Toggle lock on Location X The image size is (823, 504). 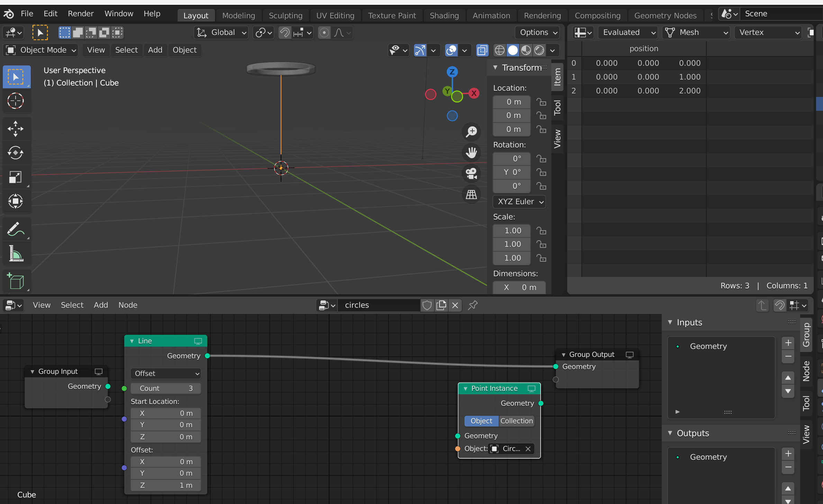pos(541,102)
